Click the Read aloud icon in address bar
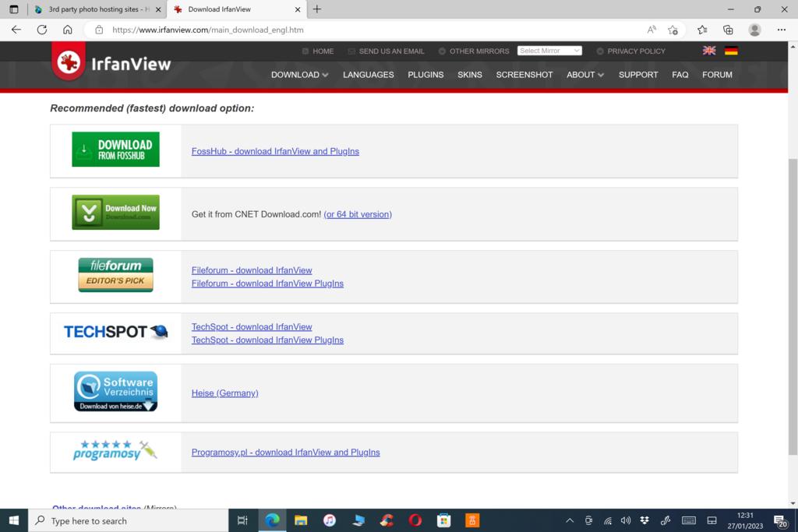Screen dimensions: 798x532 click(x=651, y=30)
